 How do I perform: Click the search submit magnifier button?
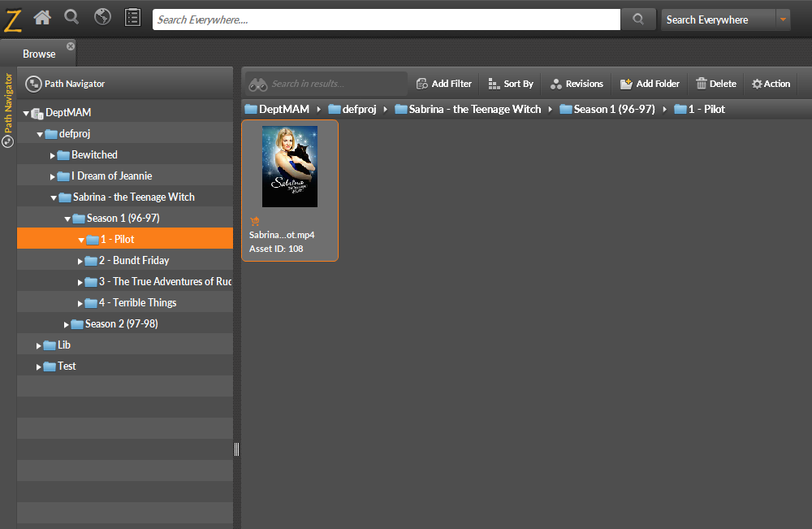[x=638, y=20]
